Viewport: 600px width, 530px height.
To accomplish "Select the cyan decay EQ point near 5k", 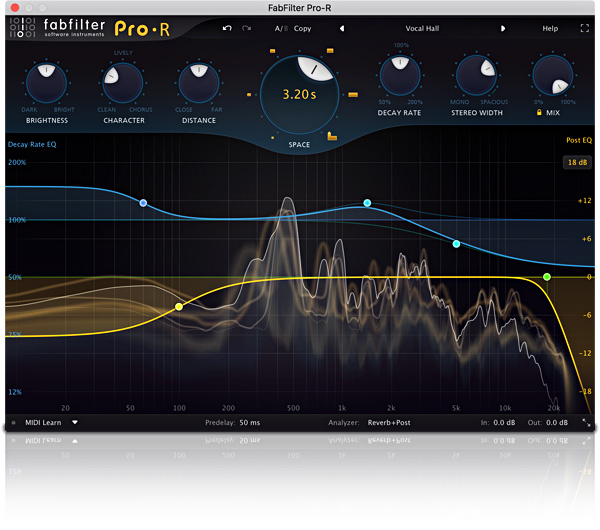I will 456,244.
